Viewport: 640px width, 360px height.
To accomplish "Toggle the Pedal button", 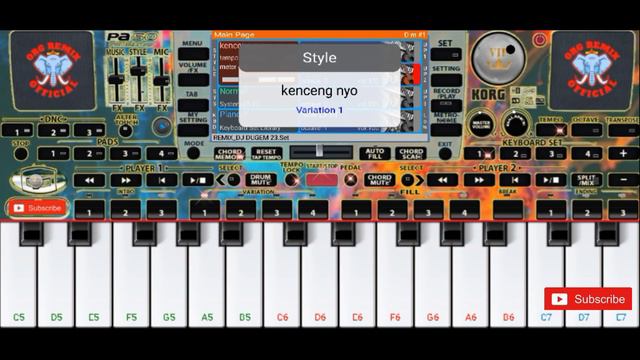I will pos(350,180).
